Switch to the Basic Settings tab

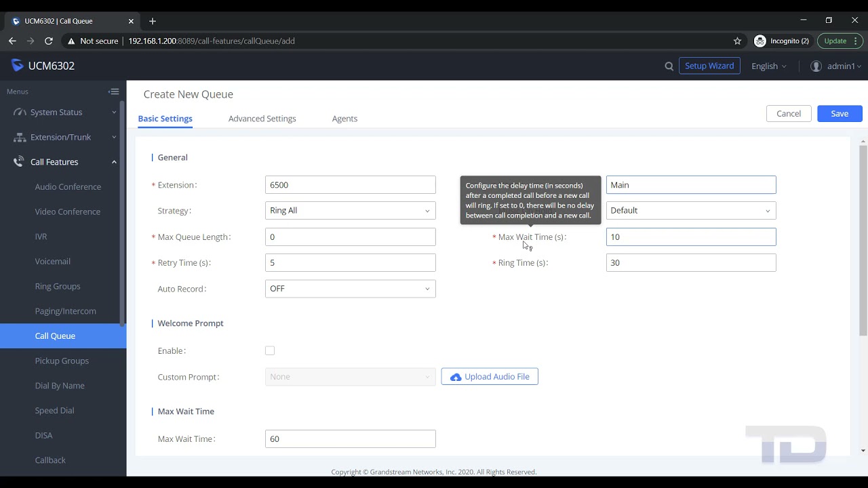165,119
